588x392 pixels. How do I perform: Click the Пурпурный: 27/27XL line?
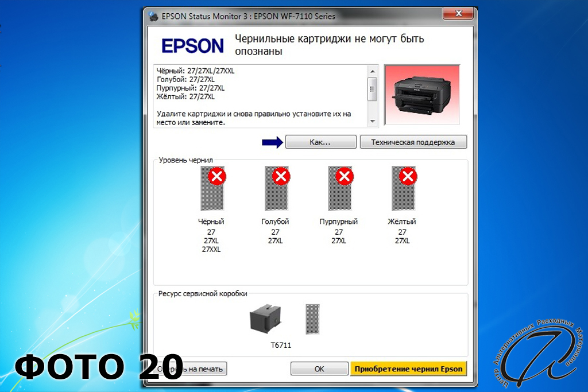(x=191, y=88)
